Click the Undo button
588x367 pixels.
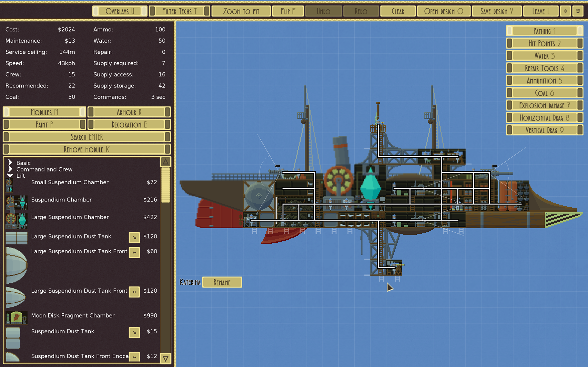click(323, 11)
